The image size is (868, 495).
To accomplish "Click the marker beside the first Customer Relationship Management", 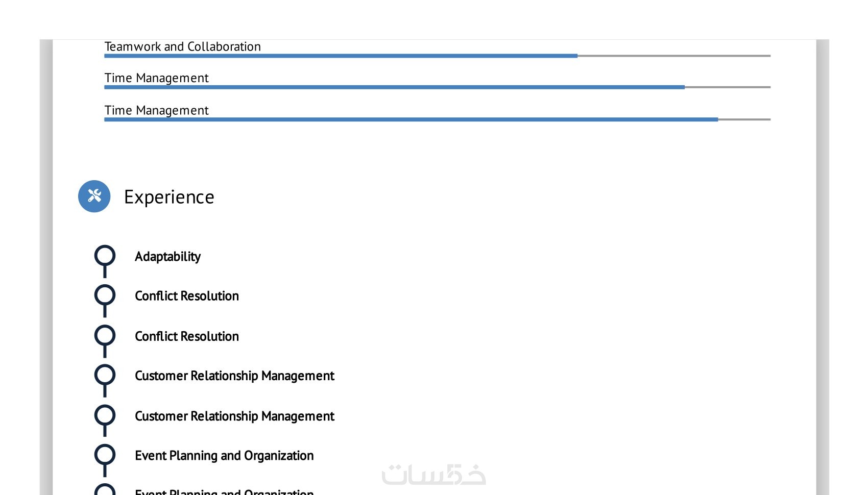I will point(105,375).
